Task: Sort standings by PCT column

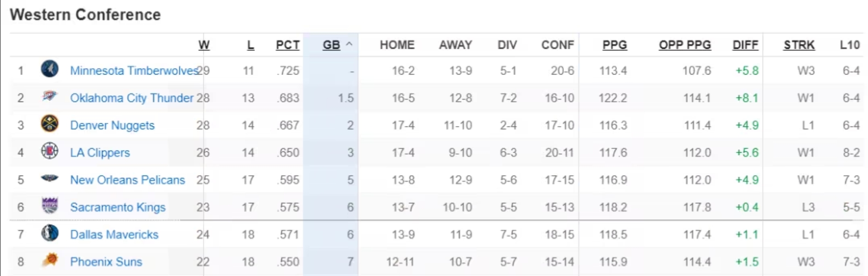Action: point(287,45)
